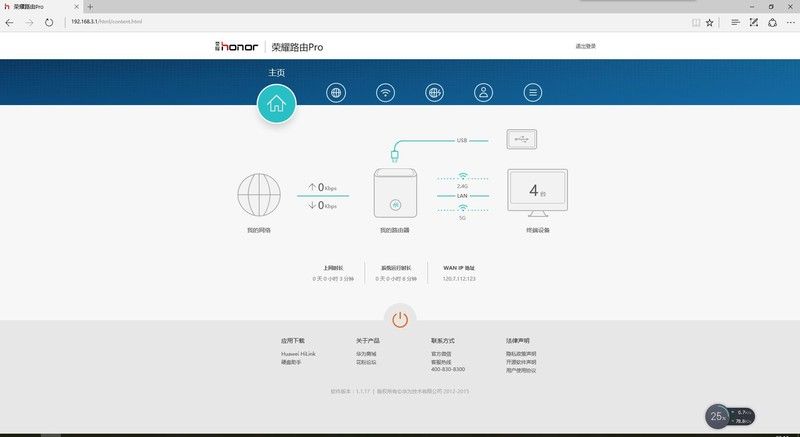Click the 退出登录 logout link
The height and width of the screenshot is (437, 800).
[x=586, y=46]
